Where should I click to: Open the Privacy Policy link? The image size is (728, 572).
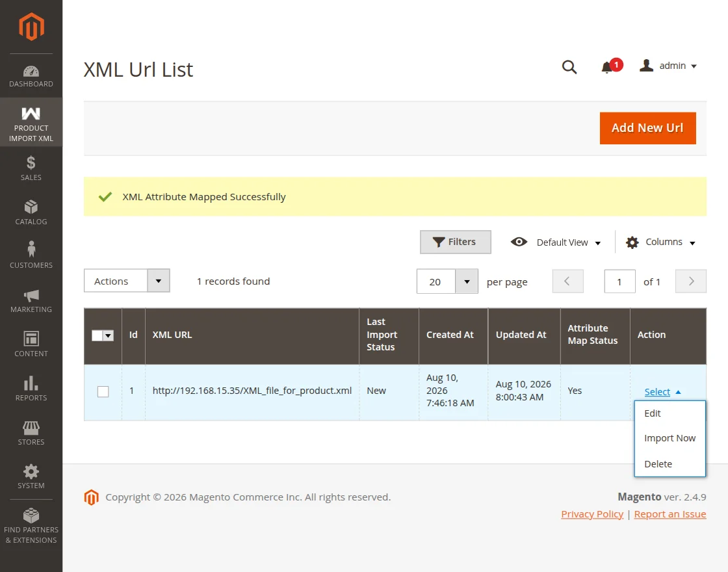click(592, 514)
